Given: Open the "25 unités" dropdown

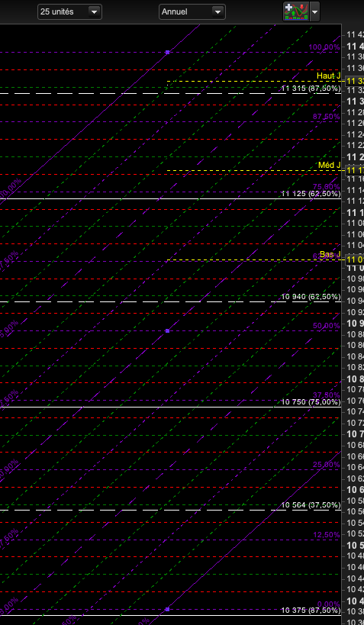Looking at the screenshot, I should click(69, 11).
